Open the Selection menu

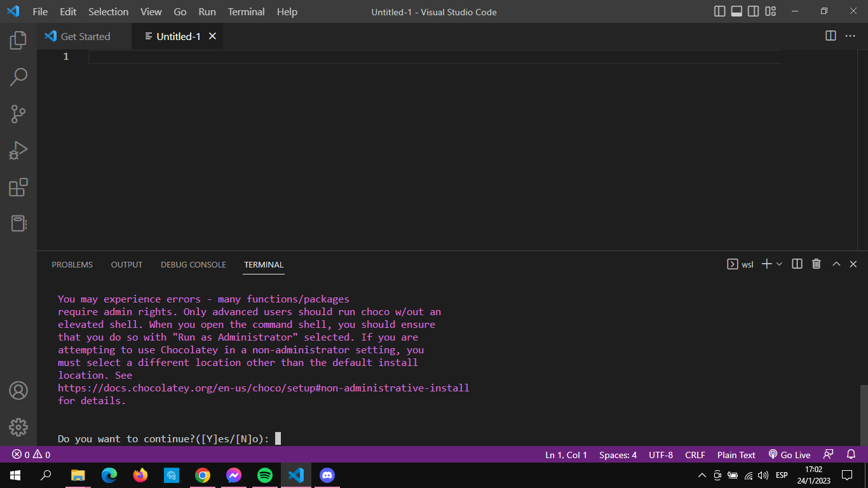(108, 11)
